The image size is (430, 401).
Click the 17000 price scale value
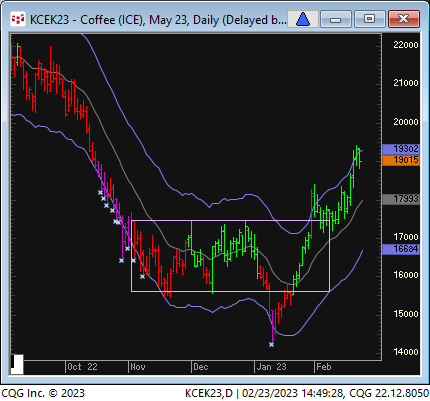point(406,237)
